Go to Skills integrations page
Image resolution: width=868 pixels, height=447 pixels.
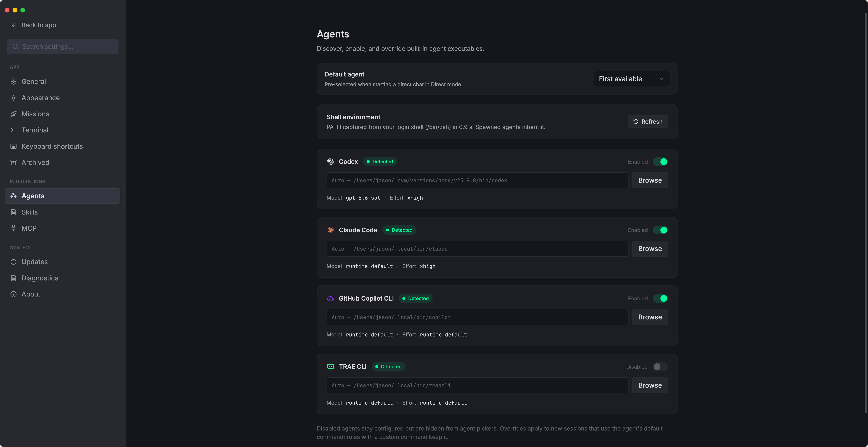[x=63, y=212]
